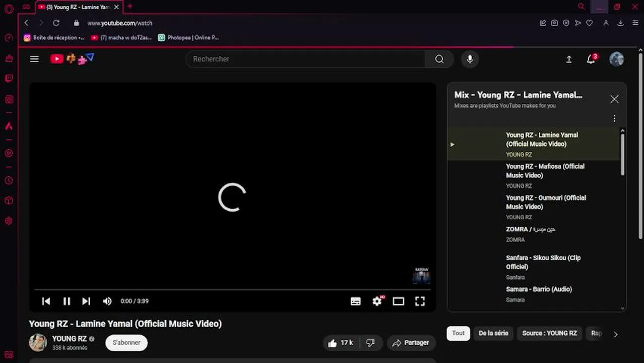Open History clock in sidebar
Viewport: 644px width, 363px height.
[x=9, y=180]
